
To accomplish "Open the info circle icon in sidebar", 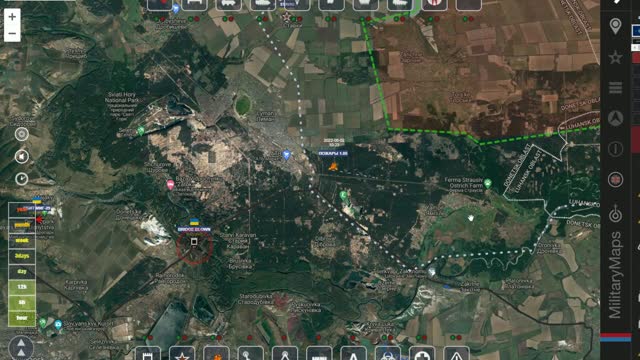I will tap(615, 149).
